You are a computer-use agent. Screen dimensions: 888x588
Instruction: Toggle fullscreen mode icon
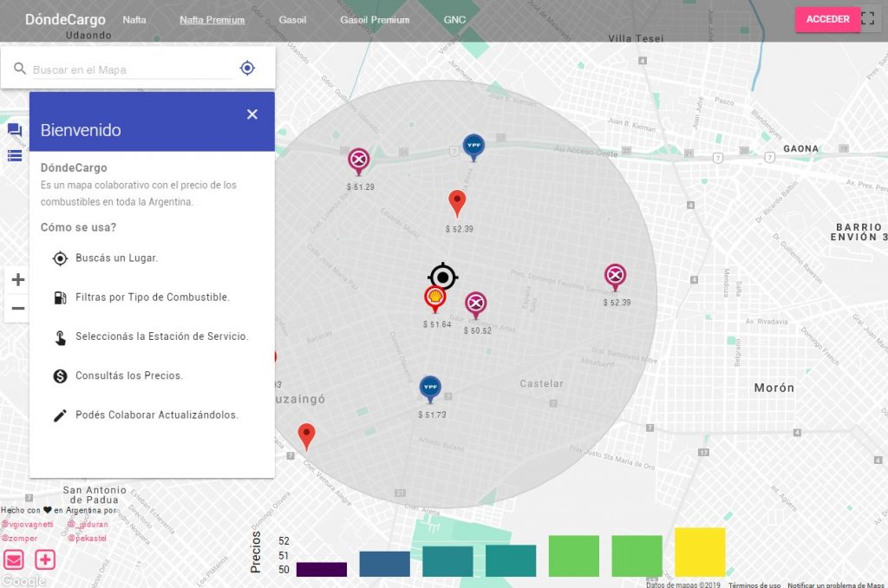coord(868,19)
